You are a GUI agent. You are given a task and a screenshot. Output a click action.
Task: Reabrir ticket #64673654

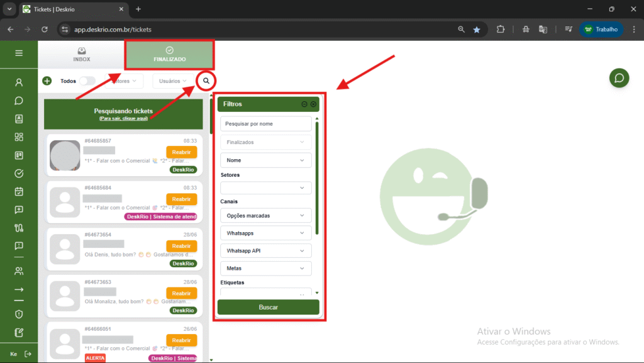click(x=182, y=246)
